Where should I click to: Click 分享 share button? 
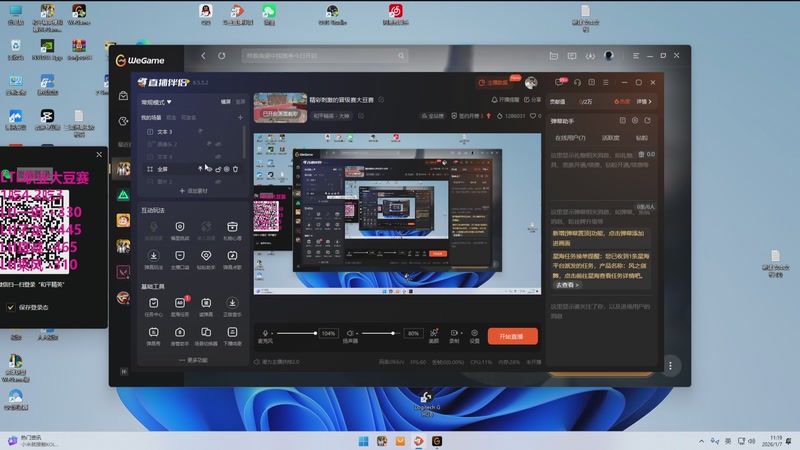[532, 99]
